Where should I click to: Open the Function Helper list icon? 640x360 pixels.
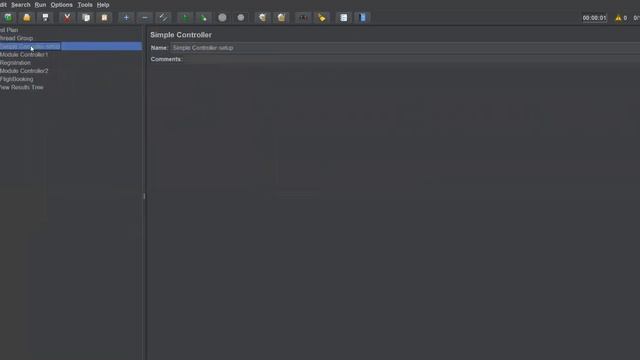344,18
